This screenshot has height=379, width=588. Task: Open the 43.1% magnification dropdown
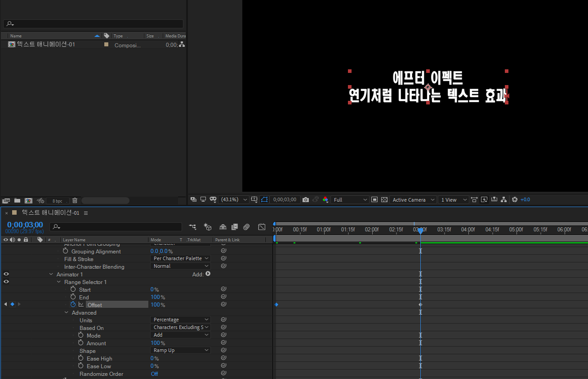[x=234, y=199]
